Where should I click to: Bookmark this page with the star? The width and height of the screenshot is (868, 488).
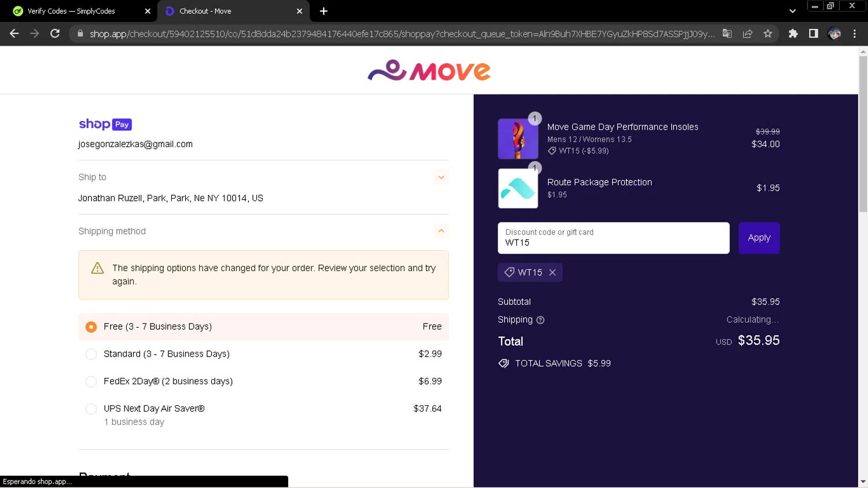pyautogui.click(x=768, y=34)
